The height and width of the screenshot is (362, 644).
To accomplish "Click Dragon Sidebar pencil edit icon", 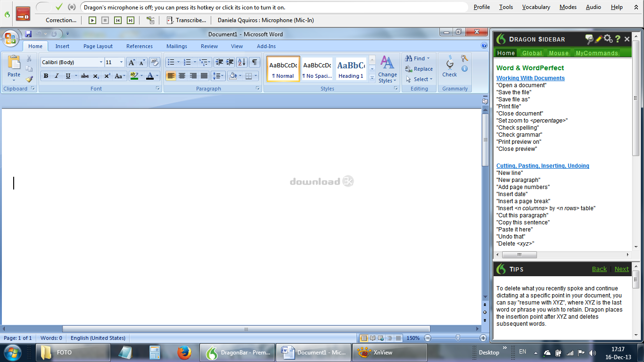I will pyautogui.click(x=599, y=39).
